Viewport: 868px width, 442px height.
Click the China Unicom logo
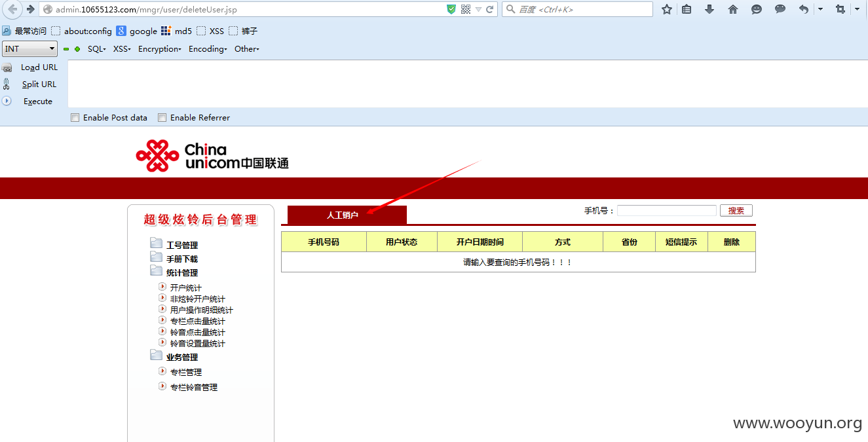[x=212, y=156]
